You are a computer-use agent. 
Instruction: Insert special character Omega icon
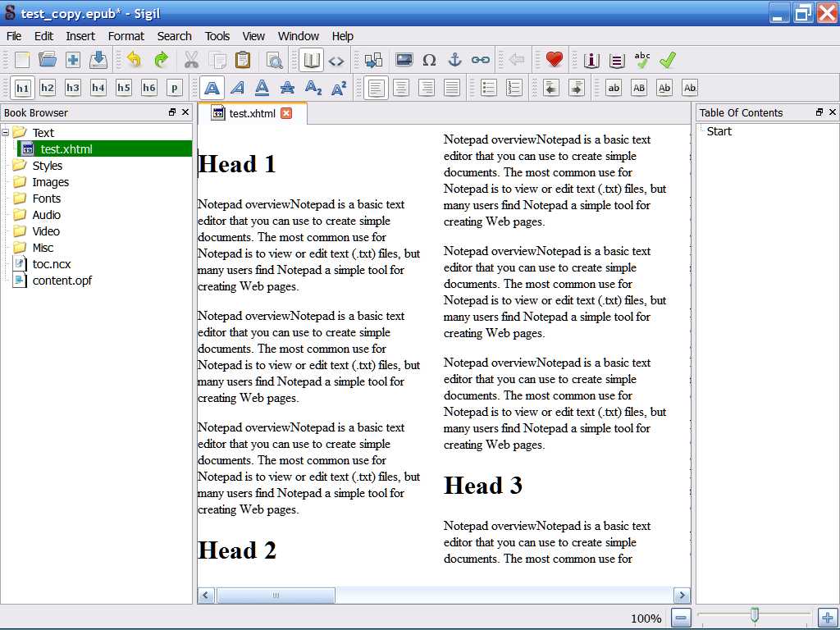pos(429,60)
